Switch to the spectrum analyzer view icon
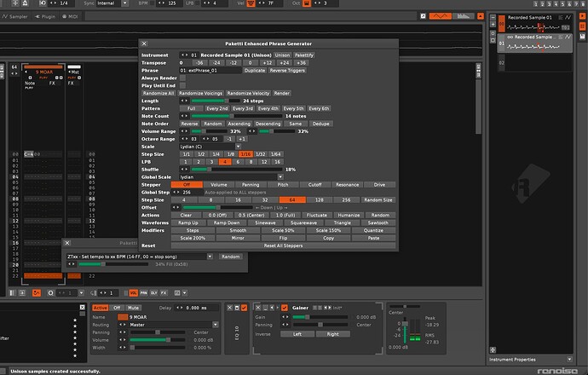The width and height of the screenshot is (588, 375). [464, 15]
